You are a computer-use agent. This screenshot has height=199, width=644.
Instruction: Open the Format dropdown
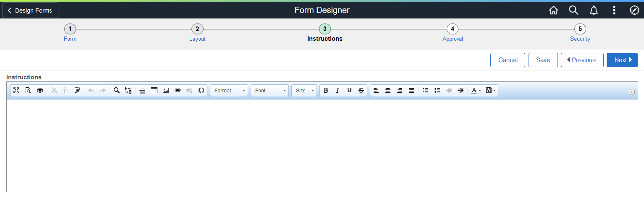[229, 90]
